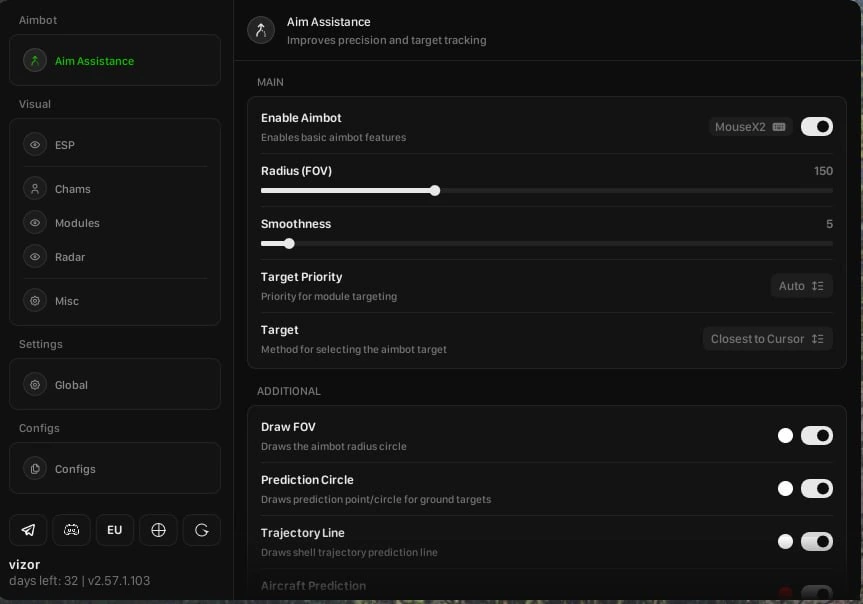Click the vizor username text
Image resolution: width=863 pixels, height=604 pixels.
(x=24, y=564)
